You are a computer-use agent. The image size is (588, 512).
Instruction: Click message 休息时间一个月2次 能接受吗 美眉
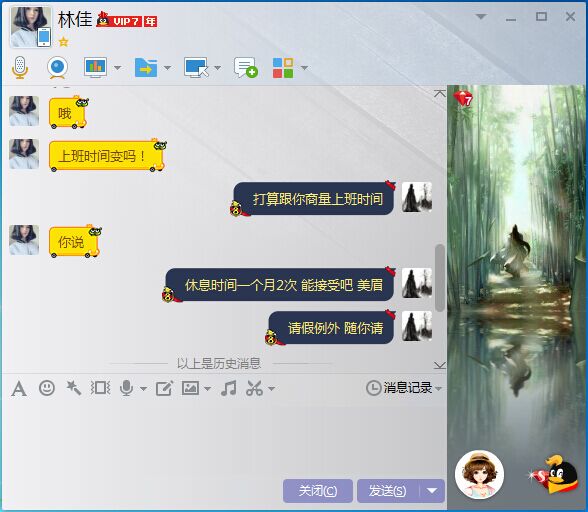point(279,285)
